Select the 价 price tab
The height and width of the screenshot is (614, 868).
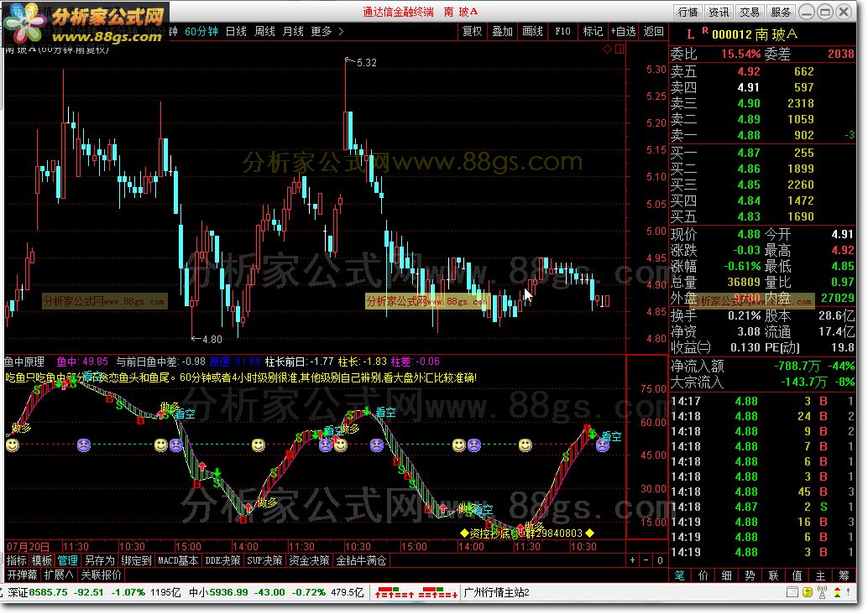pyautogui.click(x=703, y=575)
